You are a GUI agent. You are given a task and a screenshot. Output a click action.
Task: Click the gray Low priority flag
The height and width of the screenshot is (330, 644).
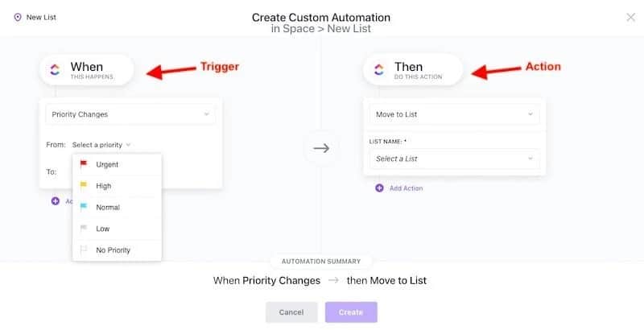[84, 229]
